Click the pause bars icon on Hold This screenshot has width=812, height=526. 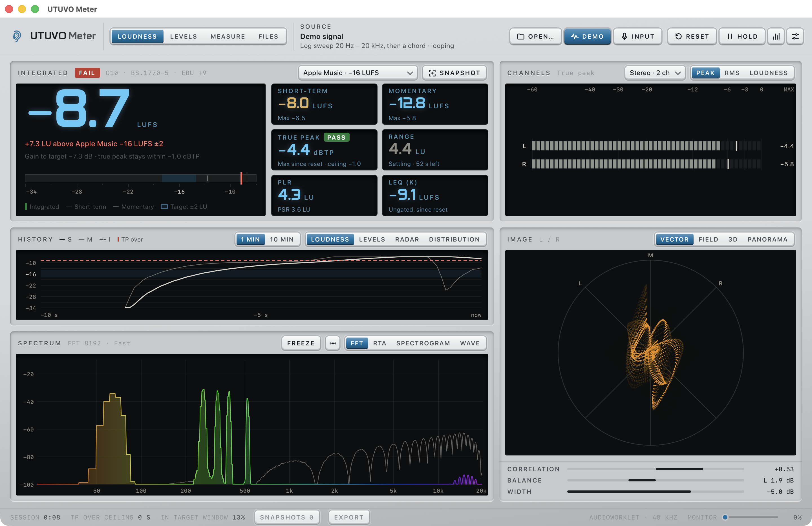click(x=730, y=37)
